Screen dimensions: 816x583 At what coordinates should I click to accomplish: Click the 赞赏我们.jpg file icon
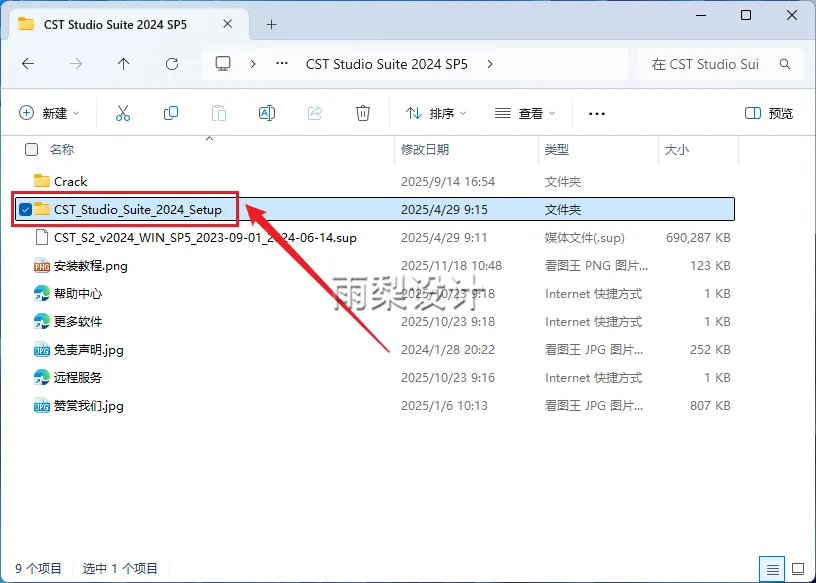click(42, 405)
